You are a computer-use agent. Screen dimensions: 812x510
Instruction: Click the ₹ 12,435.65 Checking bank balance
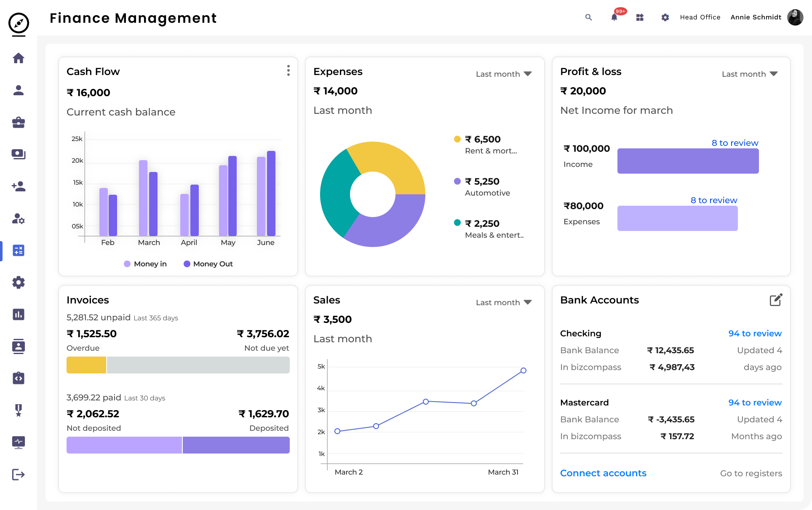coord(670,350)
